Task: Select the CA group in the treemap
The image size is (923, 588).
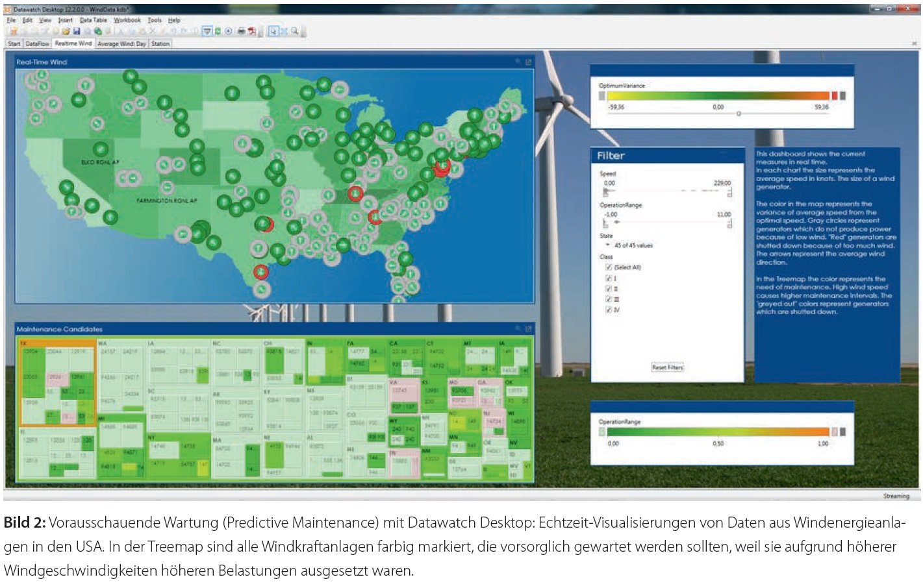Action: pyautogui.click(x=406, y=358)
